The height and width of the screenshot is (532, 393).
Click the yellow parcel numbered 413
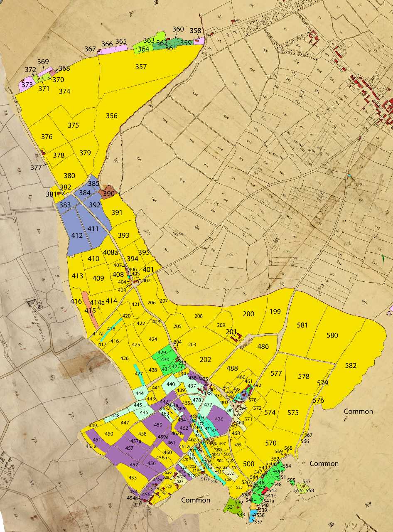tap(77, 276)
